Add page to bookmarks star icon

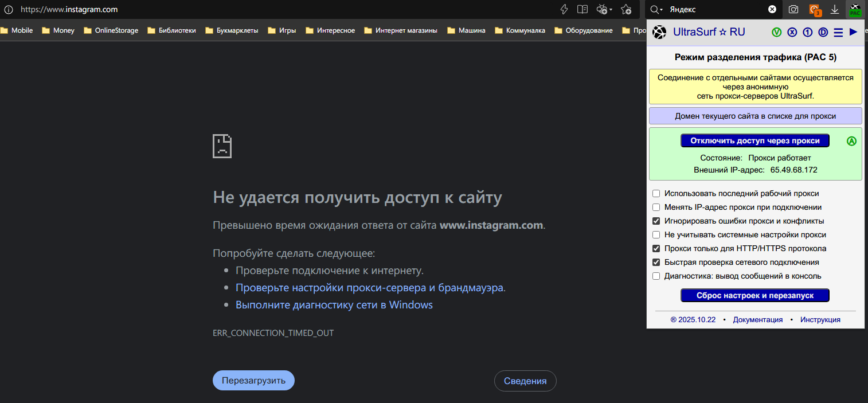pos(626,9)
